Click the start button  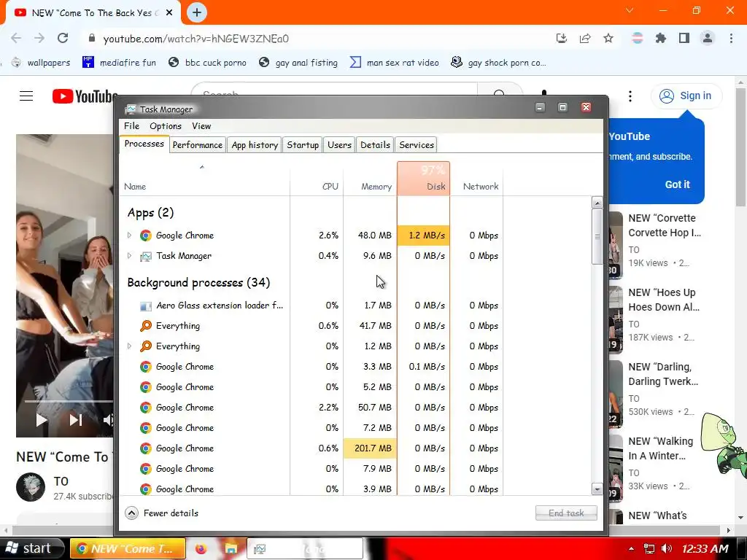pyautogui.click(x=32, y=548)
